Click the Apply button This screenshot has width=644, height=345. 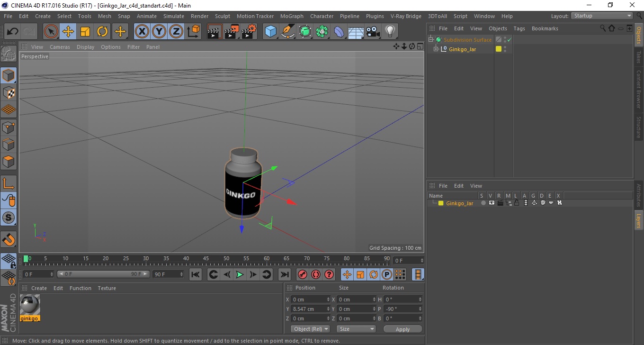(x=402, y=329)
